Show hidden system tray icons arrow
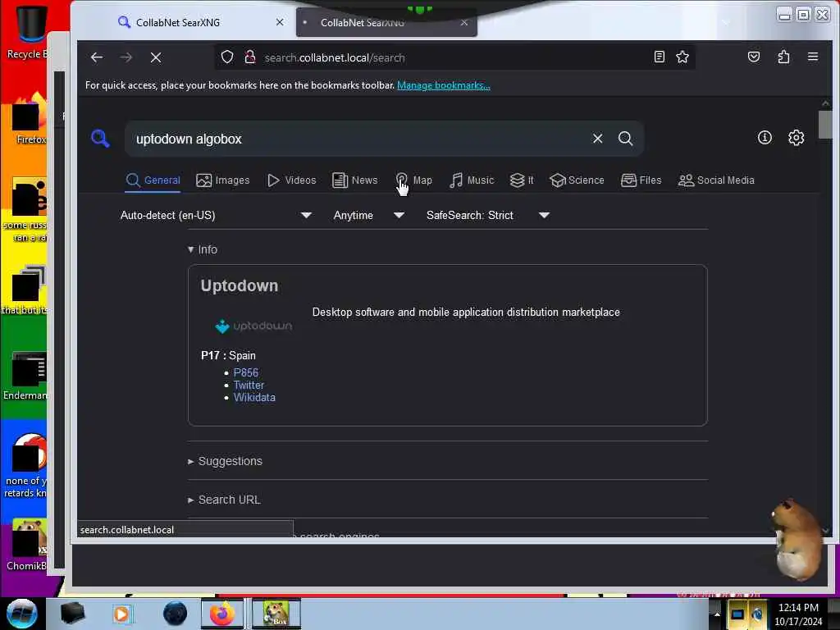This screenshot has width=840, height=630. click(x=717, y=614)
